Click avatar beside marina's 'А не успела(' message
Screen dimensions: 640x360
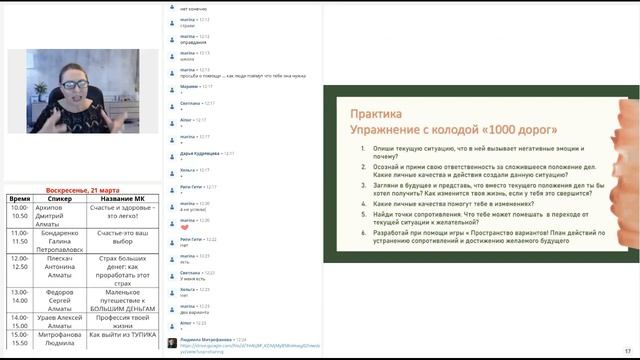pyautogui.click(x=172, y=206)
